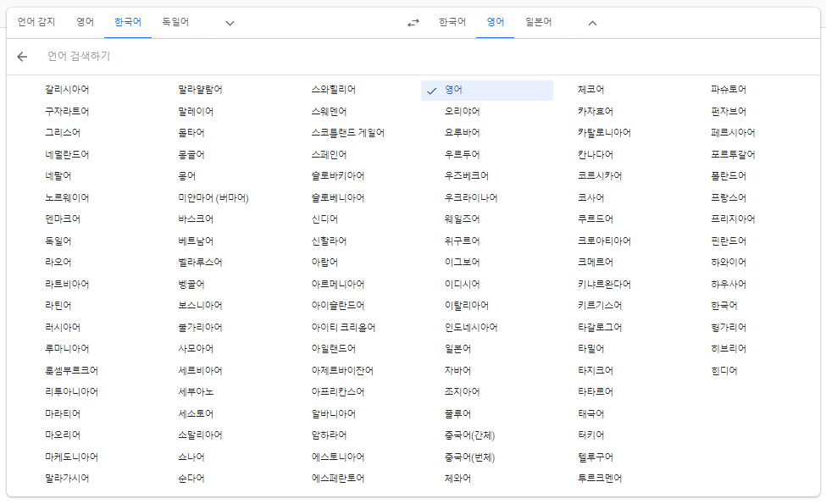
Task: Pick 에스페란토어 language entry
Action: click(338, 479)
